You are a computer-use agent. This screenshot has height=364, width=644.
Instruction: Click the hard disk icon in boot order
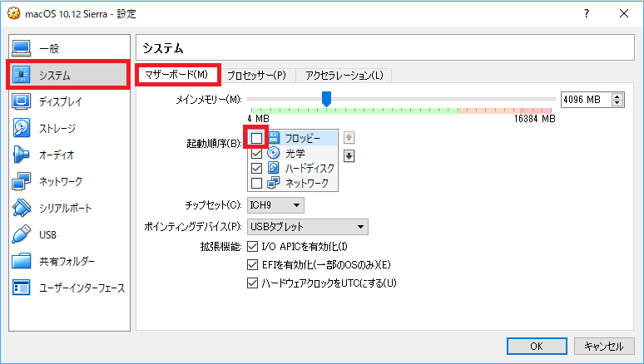click(x=274, y=168)
